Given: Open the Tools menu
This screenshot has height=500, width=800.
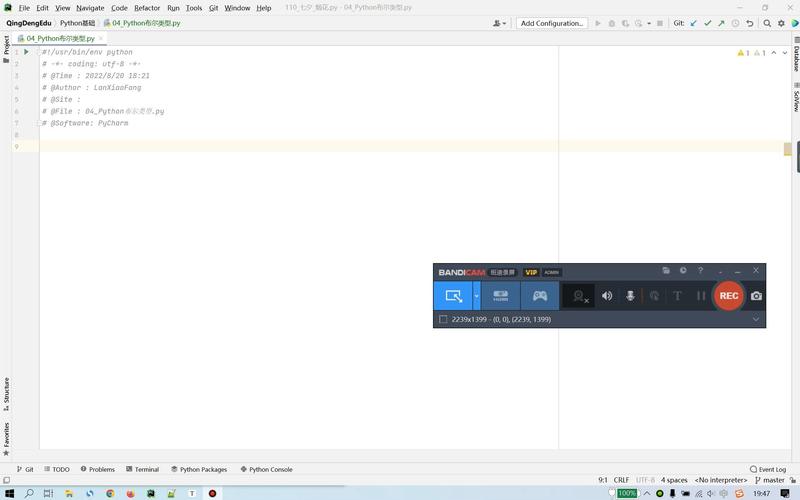Looking at the screenshot, I should pyautogui.click(x=194, y=8).
